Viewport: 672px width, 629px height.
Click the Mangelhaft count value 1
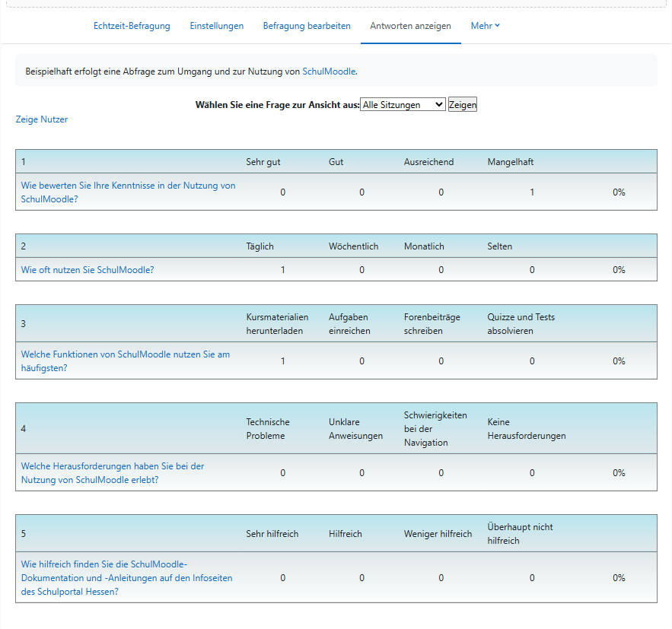532,192
